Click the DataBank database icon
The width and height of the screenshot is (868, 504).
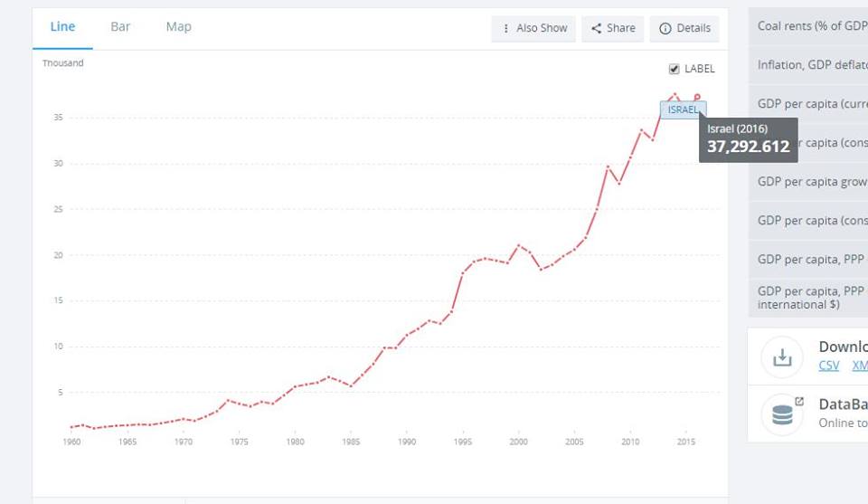click(x=782, y=415)
